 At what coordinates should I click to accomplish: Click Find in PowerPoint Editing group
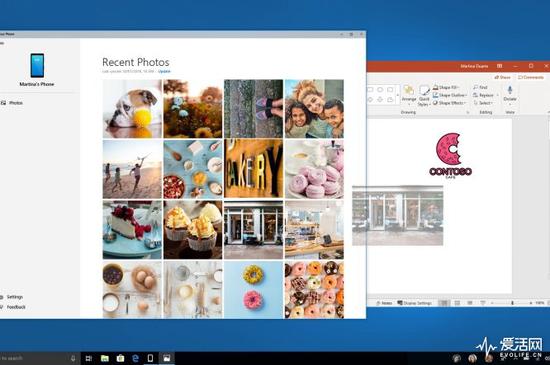tap(480, 87)
